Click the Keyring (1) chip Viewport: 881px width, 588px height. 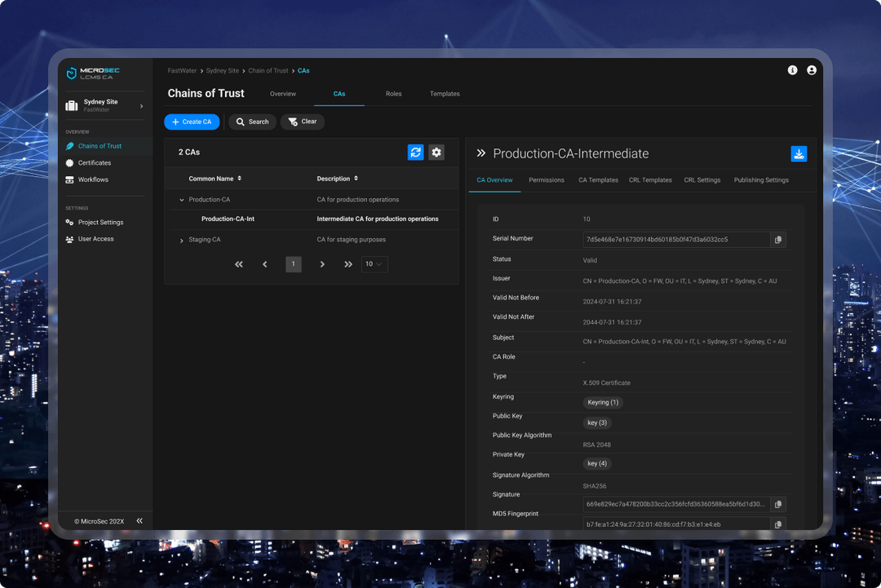coord(603,403)
